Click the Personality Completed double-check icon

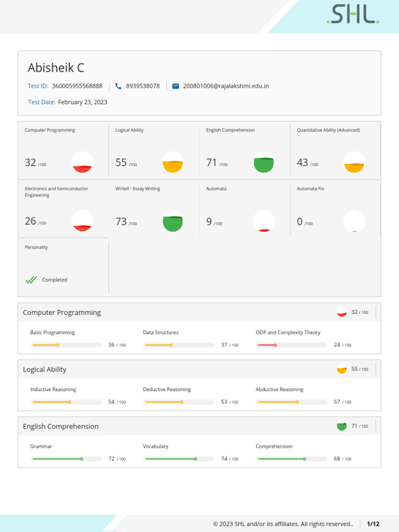[x=31, y=280]
